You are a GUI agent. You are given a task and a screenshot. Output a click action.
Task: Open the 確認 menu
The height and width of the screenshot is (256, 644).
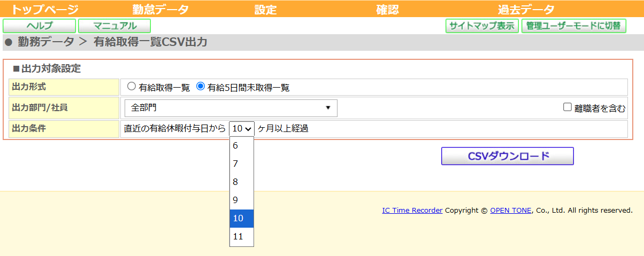tap(387, 9)
